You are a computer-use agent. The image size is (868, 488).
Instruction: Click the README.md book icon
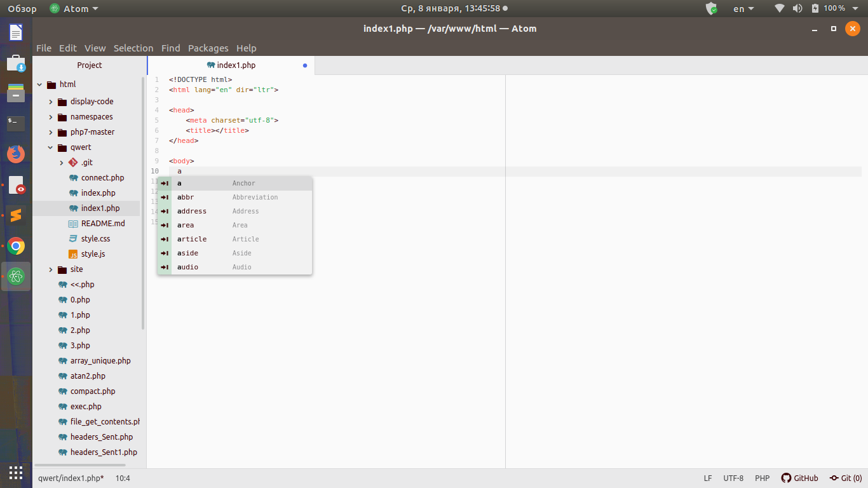click(74, 224)
